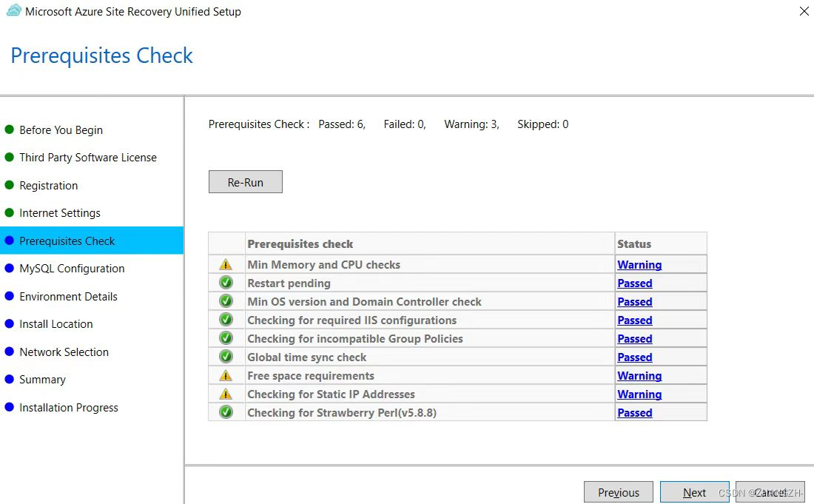
Task: Click the Status column header
Action: click(x=661, y=243)
